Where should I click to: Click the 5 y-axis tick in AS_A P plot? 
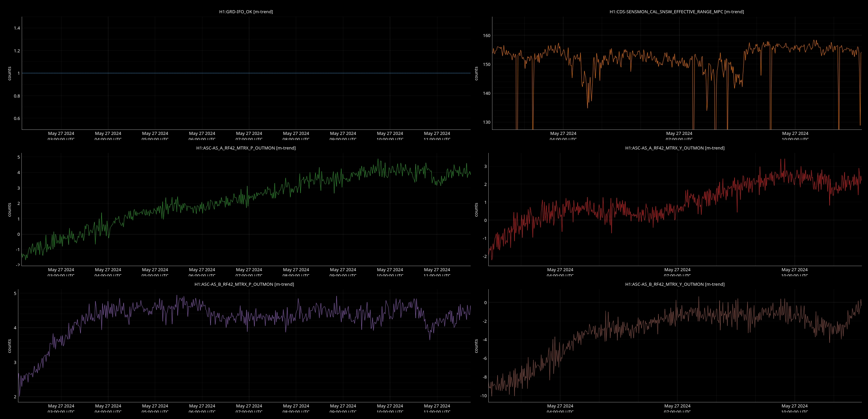[x=19, y=157]
